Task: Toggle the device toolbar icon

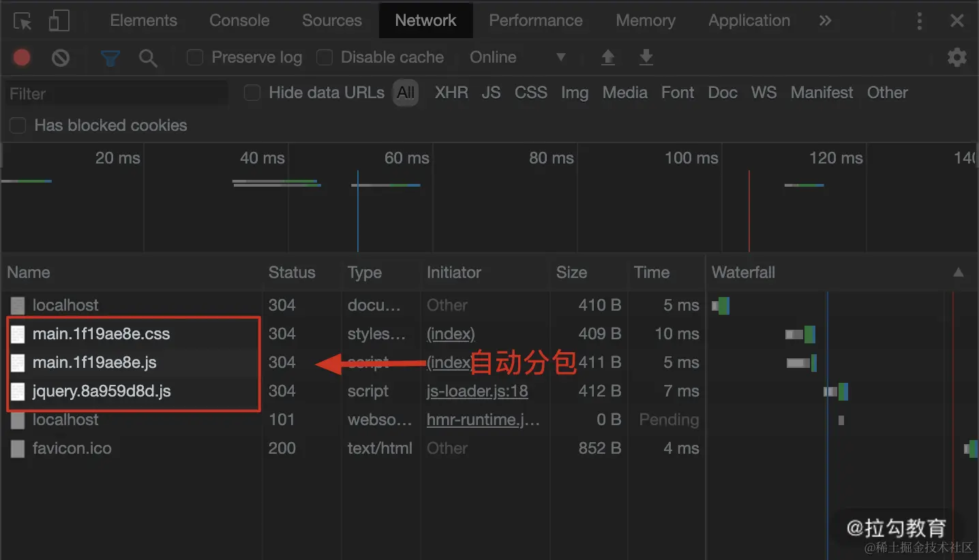Action: pos(59,20)
